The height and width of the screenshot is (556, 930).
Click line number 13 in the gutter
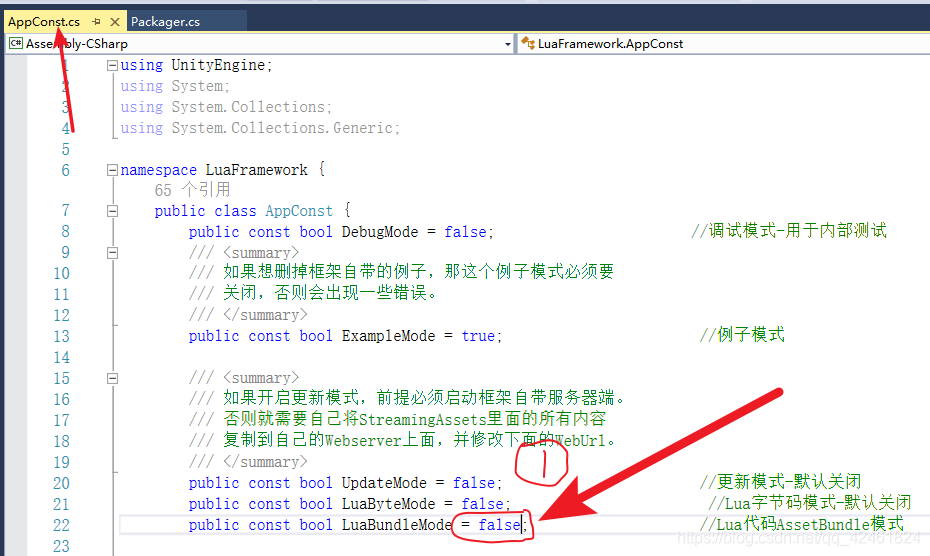click(x=62, y=336)
